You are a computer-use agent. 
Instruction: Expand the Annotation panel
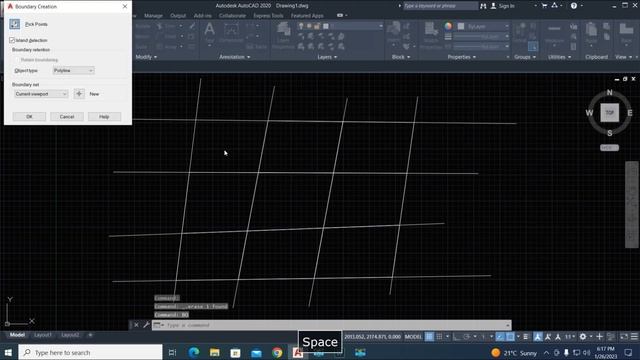(x=235, y=57)
